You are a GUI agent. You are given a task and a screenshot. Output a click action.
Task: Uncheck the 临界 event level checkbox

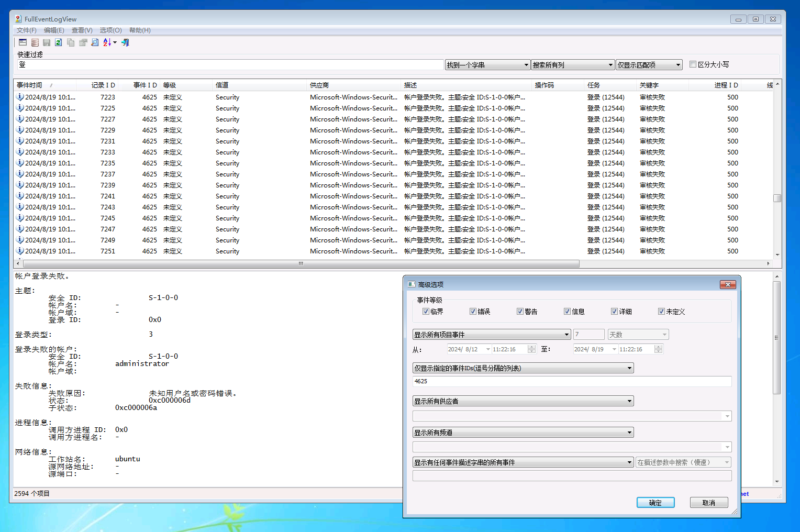426,311
